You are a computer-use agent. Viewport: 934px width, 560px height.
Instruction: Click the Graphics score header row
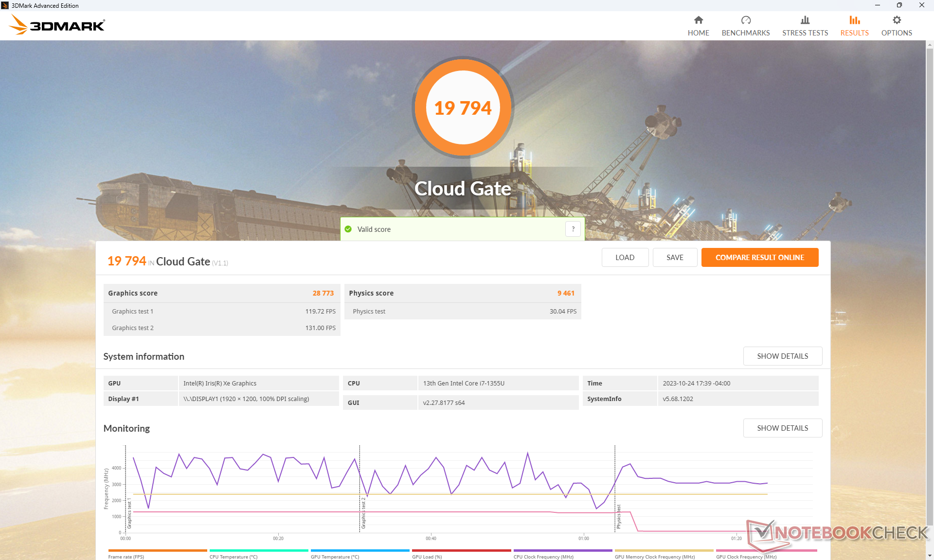coord(221,293)
